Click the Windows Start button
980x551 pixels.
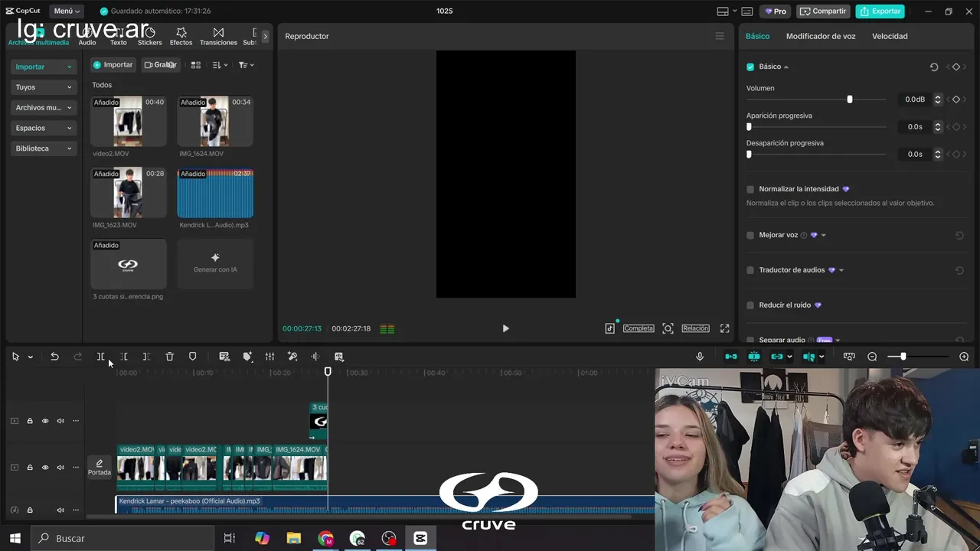[x=15, y=538]
